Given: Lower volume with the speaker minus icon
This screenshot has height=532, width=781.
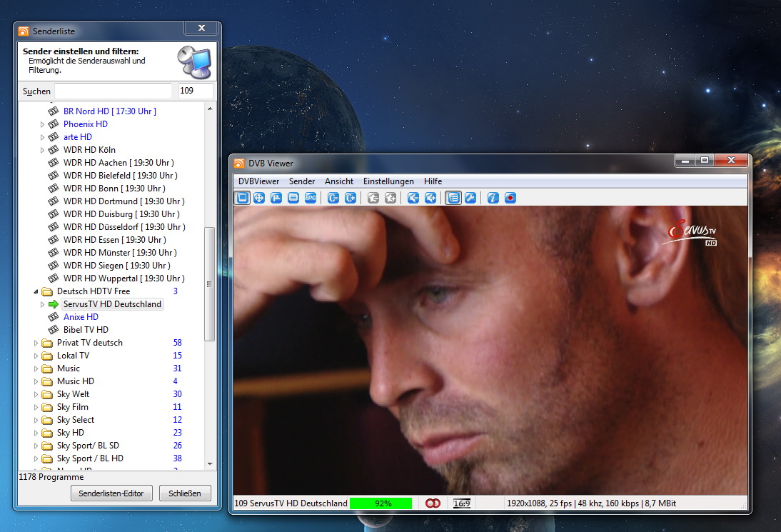Looking at the screenshot, I should (413, 199).
